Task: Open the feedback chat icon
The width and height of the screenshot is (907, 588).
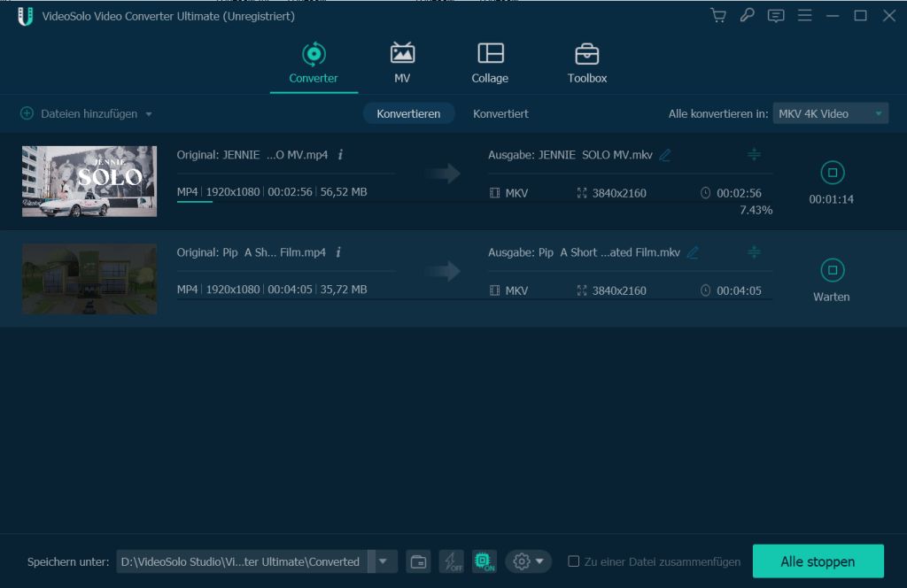Action: click(x=776, y=16)
